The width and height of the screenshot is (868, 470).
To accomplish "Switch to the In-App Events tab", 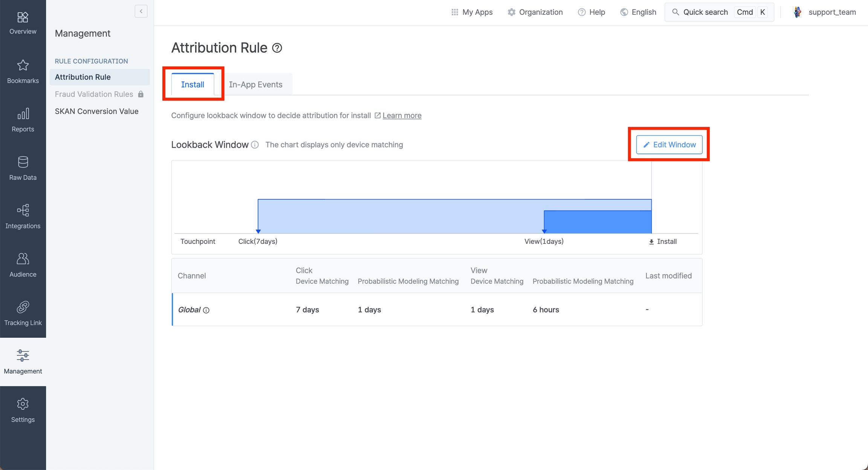I will click(255, 84).
